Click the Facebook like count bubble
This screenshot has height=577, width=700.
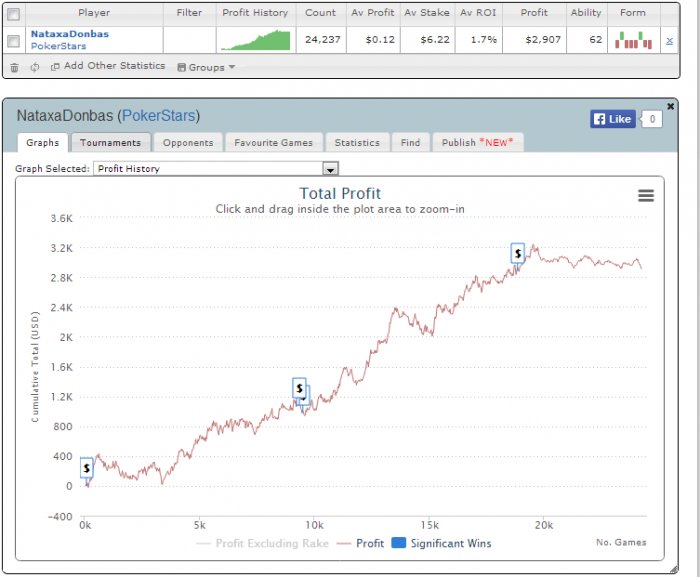pos(652,119)
